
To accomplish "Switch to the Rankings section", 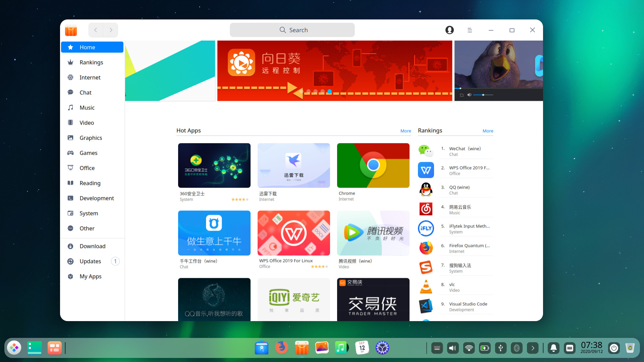I will pyautogui.click(x=92, y=62).
